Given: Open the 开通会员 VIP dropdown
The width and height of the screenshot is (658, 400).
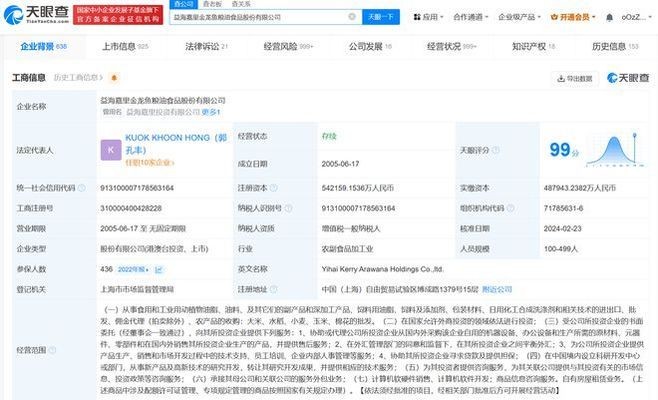Looking at the screenshot, I should tap(573, 17).
